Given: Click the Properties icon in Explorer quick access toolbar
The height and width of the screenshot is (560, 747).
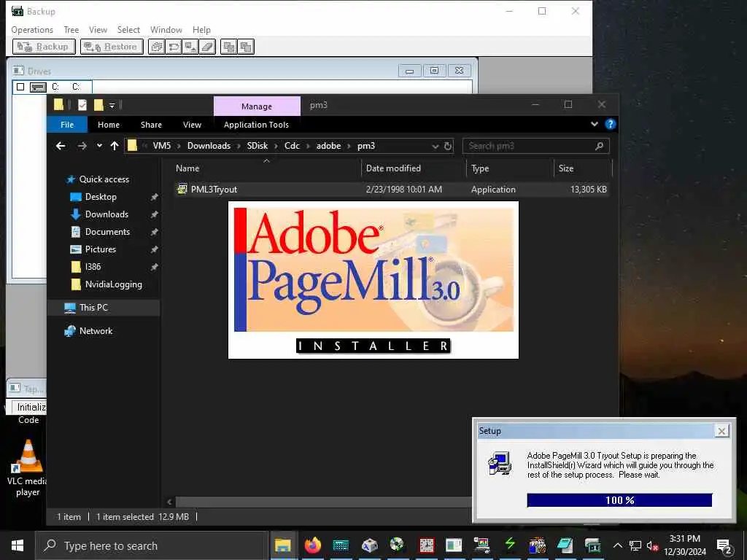Looking at the screenshot, I should point(82,105).
